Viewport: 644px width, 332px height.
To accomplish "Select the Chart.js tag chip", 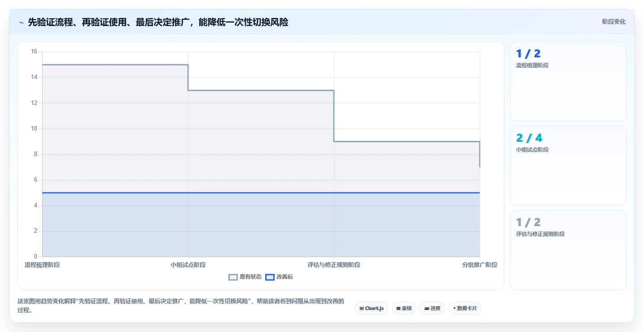I will click(x=372, y=308).
